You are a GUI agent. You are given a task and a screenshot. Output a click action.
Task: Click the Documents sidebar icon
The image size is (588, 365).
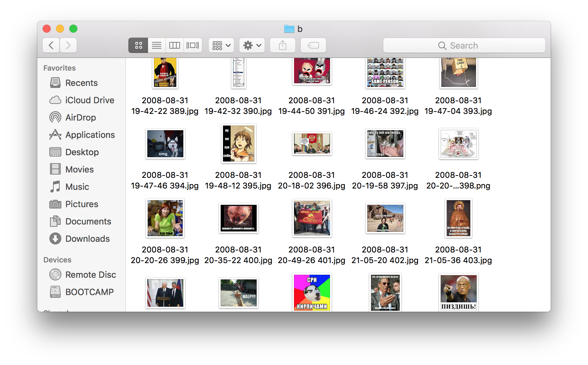(55, 221)
